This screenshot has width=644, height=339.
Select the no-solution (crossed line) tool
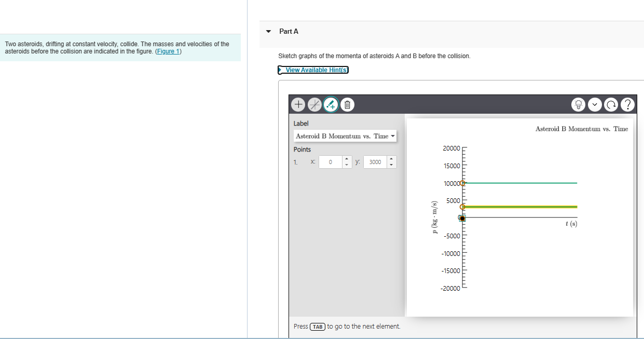pos(314,104)
